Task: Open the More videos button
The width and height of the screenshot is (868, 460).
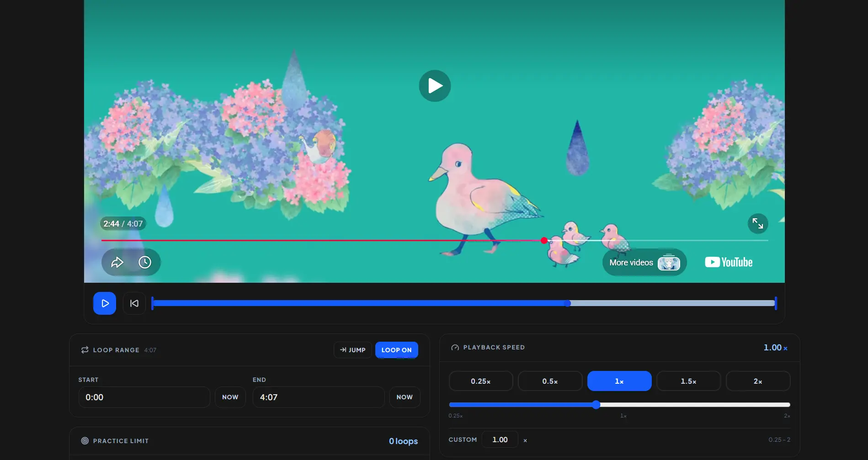Action: point(644,262)
